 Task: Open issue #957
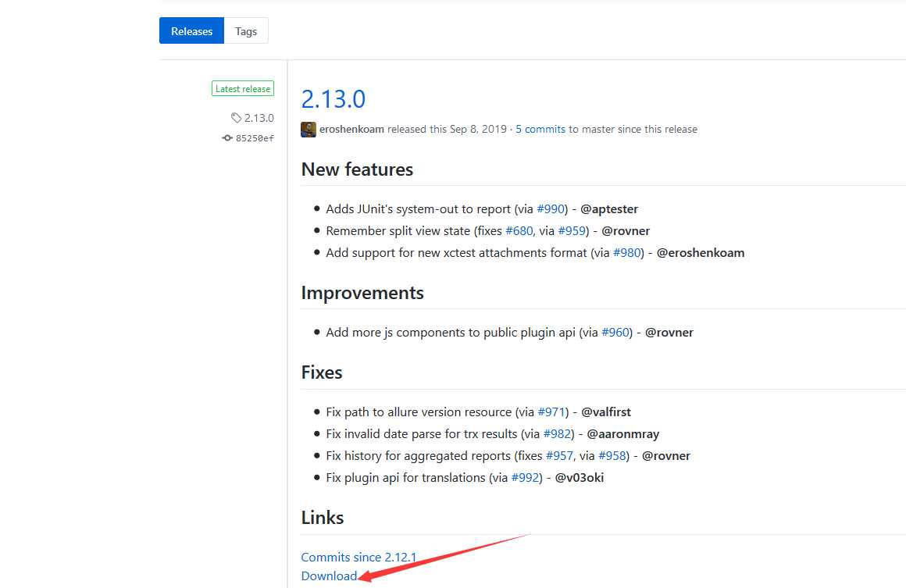(x=559, y=456)
